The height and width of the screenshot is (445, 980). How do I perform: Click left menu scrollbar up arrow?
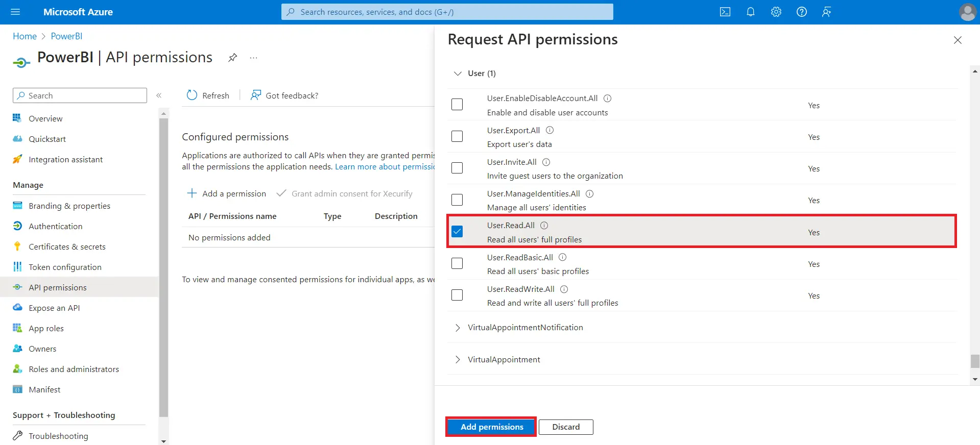click(x=163, y=113)
